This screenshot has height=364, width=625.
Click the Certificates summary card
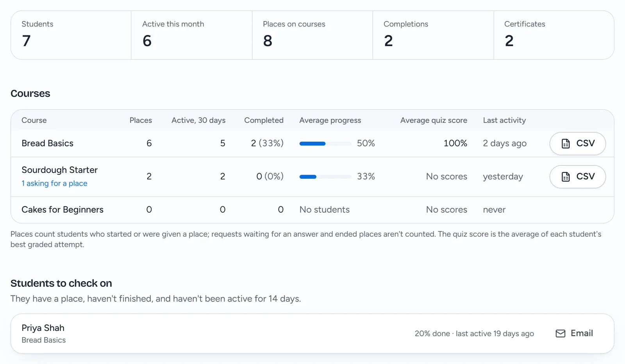(554, 35)
